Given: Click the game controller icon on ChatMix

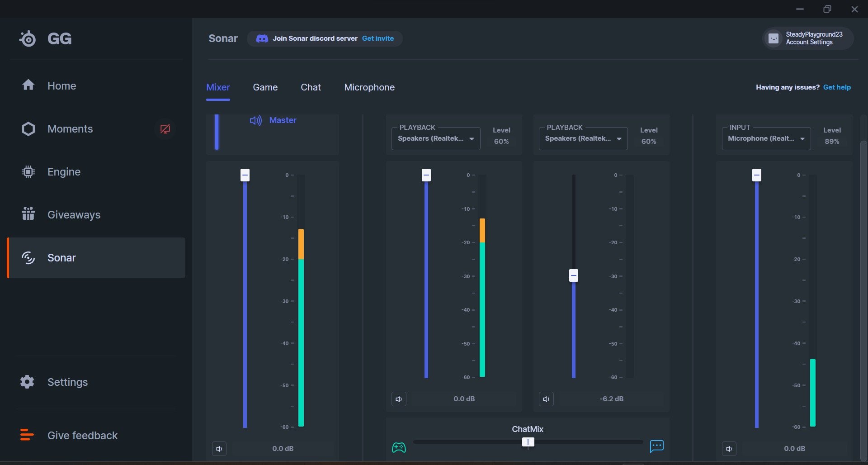Looking at the screenshot, I should pos(399,447).
